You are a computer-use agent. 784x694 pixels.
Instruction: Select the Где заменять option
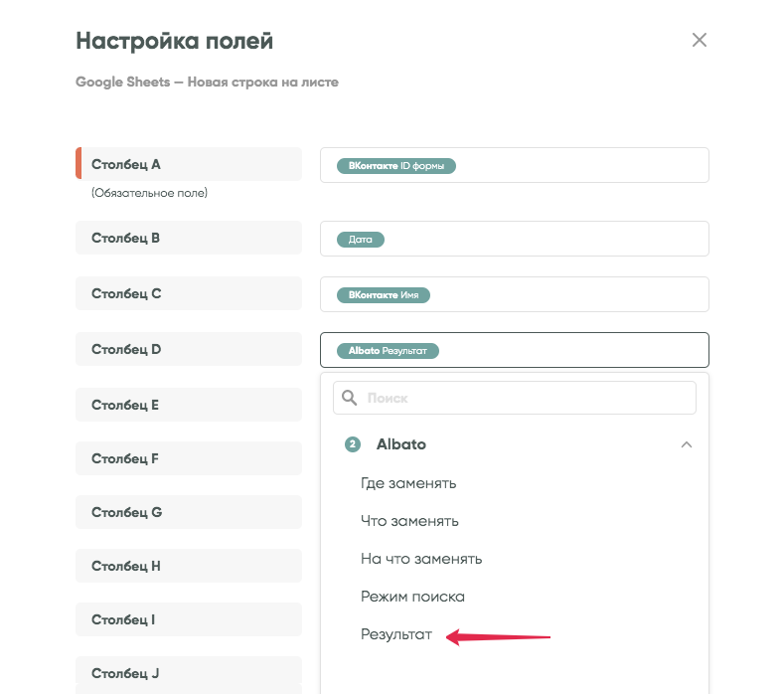point(408,483)
